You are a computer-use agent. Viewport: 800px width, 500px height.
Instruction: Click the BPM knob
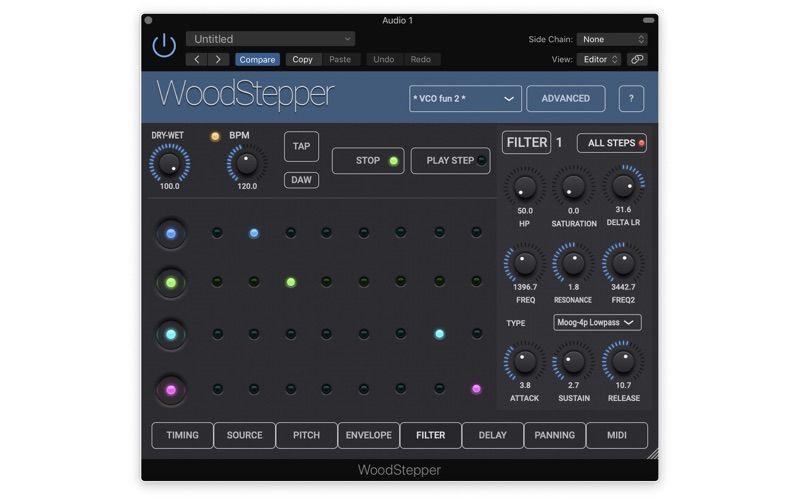[x=247, y=164]
